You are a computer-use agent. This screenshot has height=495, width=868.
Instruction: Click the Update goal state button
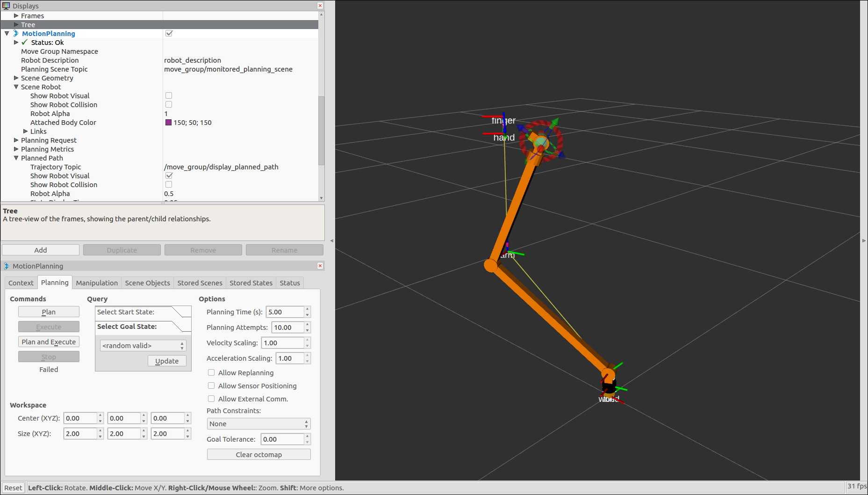point(167,361)
